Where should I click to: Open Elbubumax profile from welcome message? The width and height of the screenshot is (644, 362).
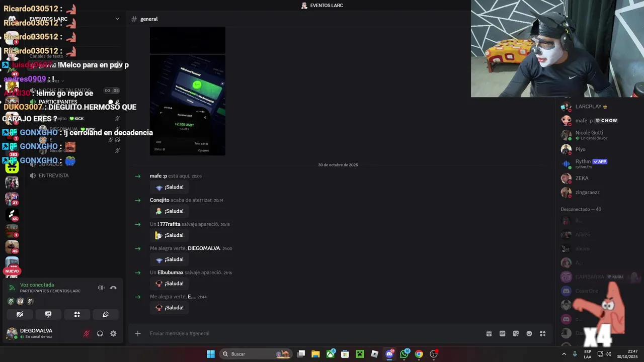point(171,273)
